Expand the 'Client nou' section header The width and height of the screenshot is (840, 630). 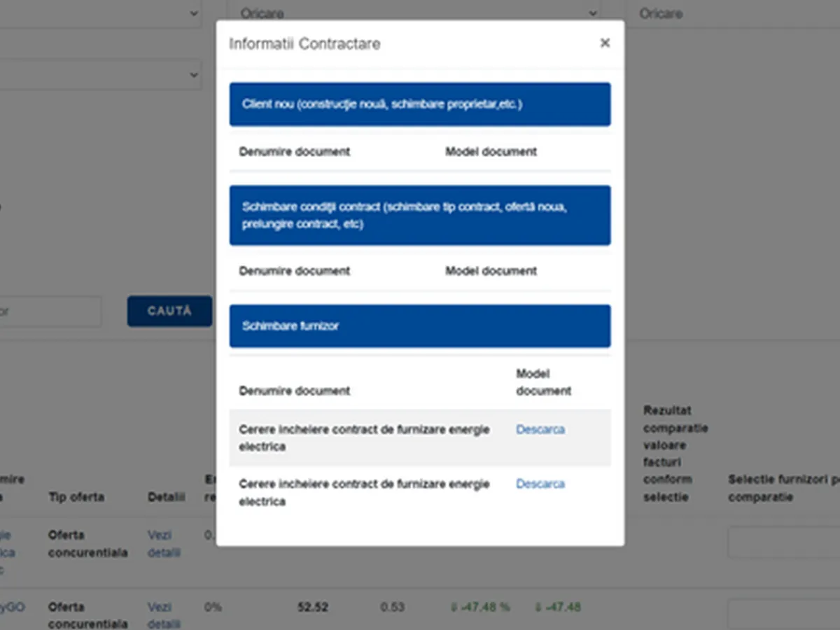419,104
